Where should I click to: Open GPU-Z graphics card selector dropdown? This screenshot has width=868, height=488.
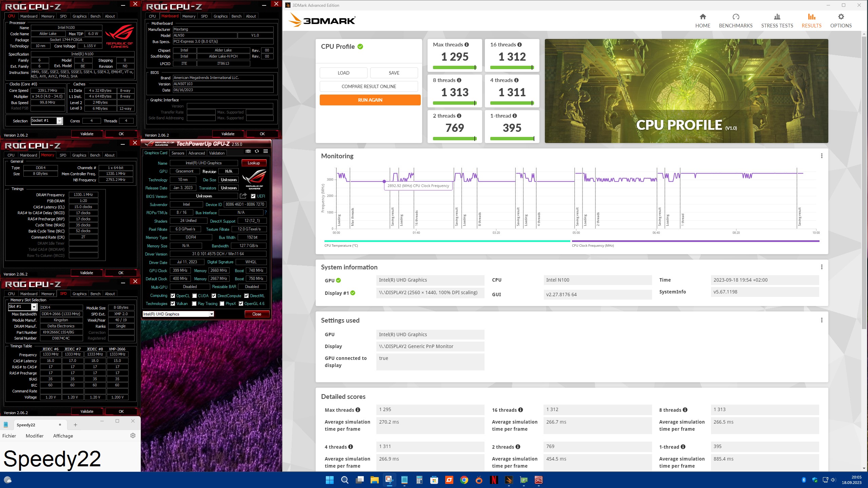tap(212, 314)
